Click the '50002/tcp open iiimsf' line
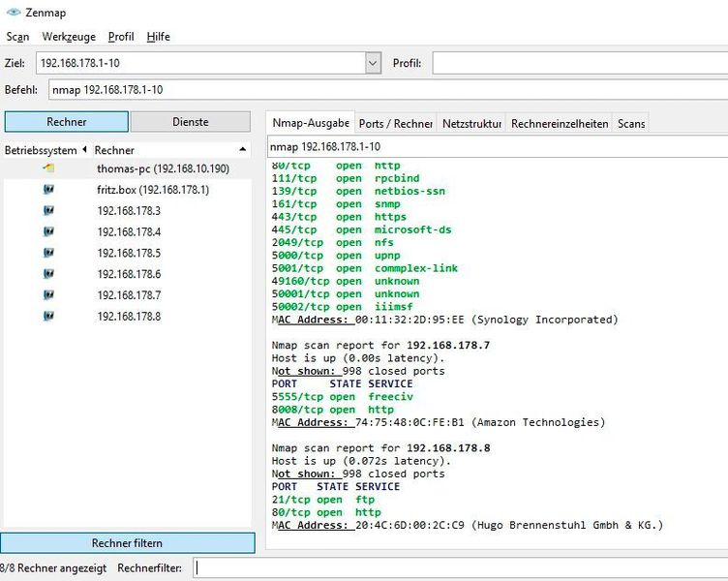 (342, 307)
